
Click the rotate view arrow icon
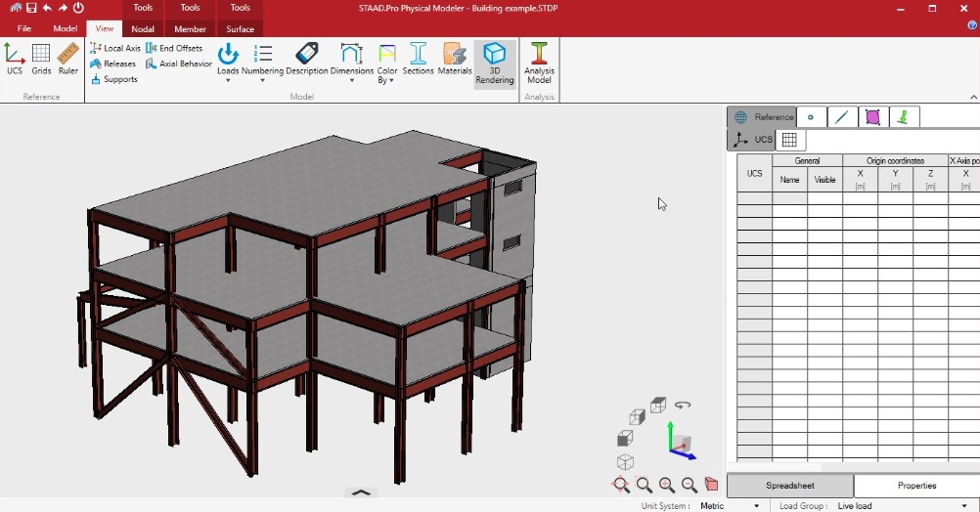683,405
